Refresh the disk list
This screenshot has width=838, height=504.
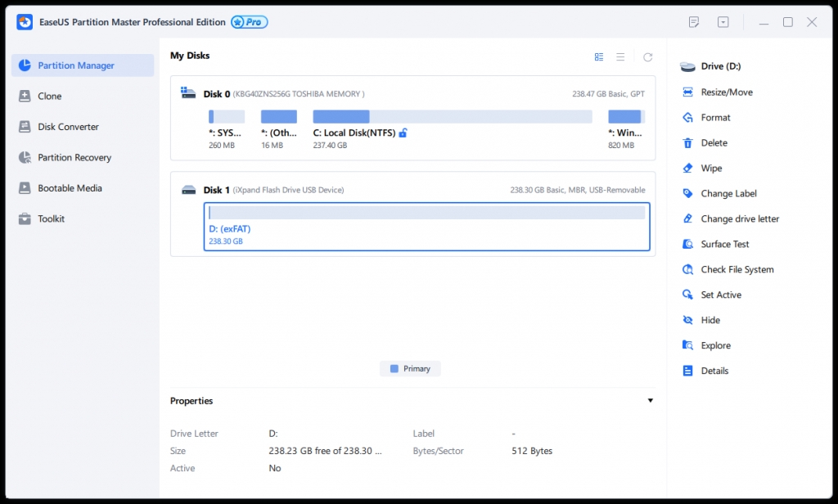pyautogui.click(x=647, y=56)
